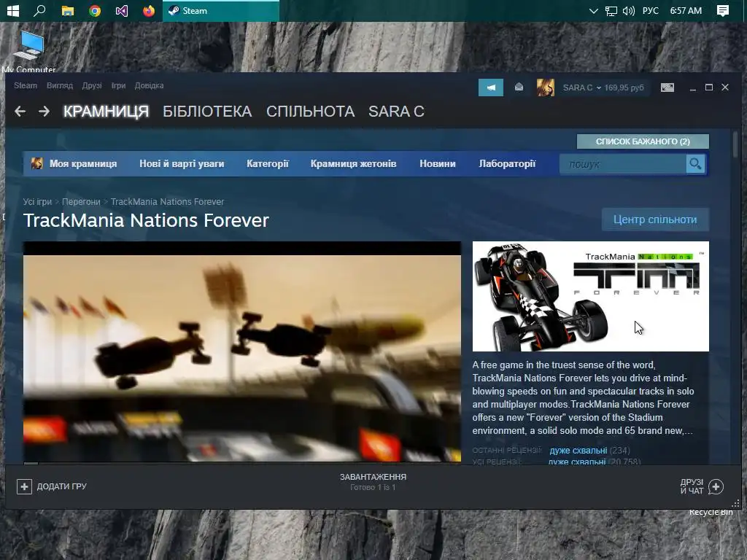
Task: Click the Перегони breadcrumb link
Action: [x=81, y=202]
